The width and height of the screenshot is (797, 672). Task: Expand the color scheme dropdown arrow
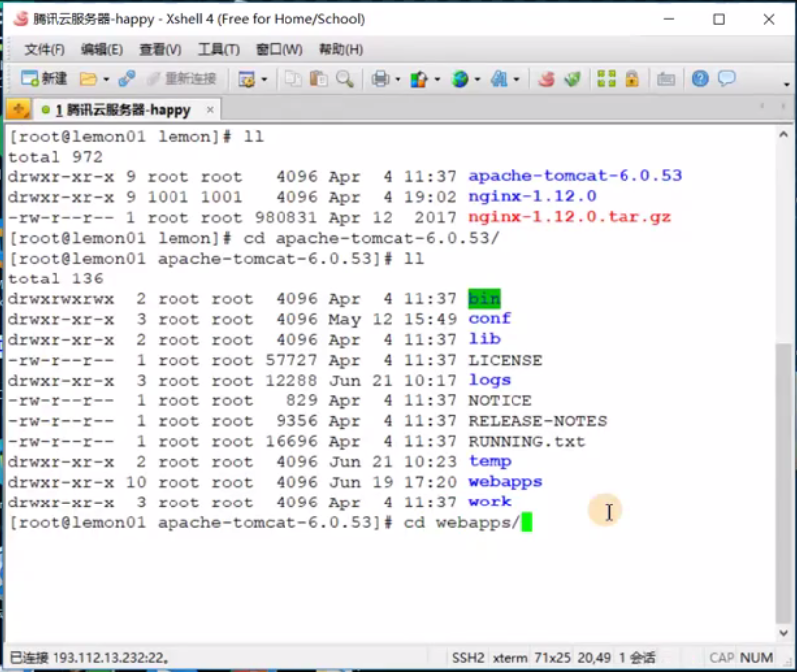[437, 80]
